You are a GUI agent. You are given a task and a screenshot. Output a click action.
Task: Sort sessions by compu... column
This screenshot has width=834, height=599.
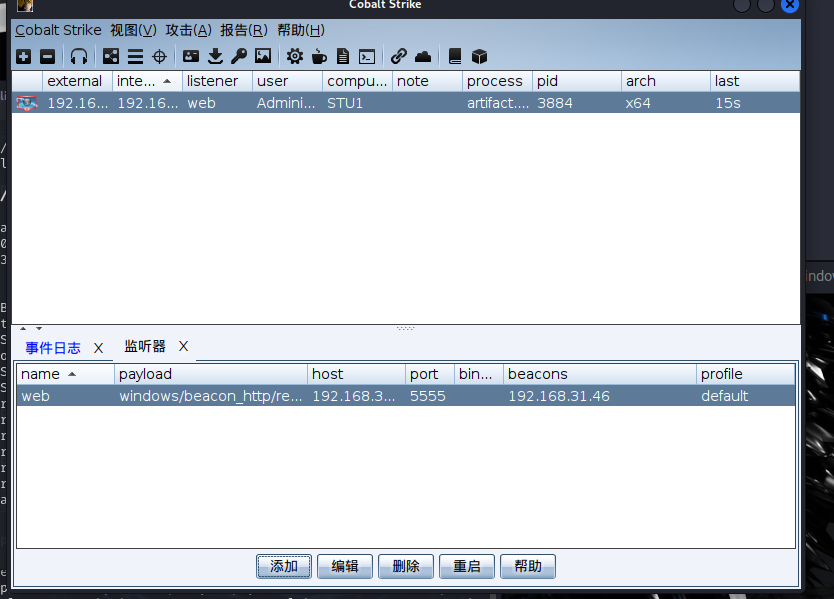(x=357, y=81)
